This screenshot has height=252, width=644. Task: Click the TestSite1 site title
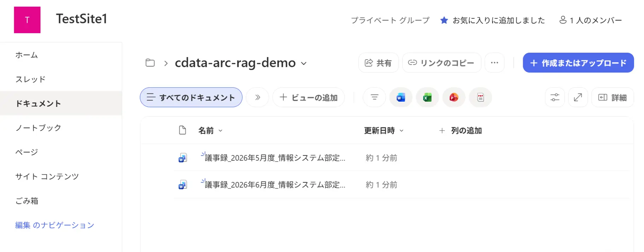tap(82, 19)
